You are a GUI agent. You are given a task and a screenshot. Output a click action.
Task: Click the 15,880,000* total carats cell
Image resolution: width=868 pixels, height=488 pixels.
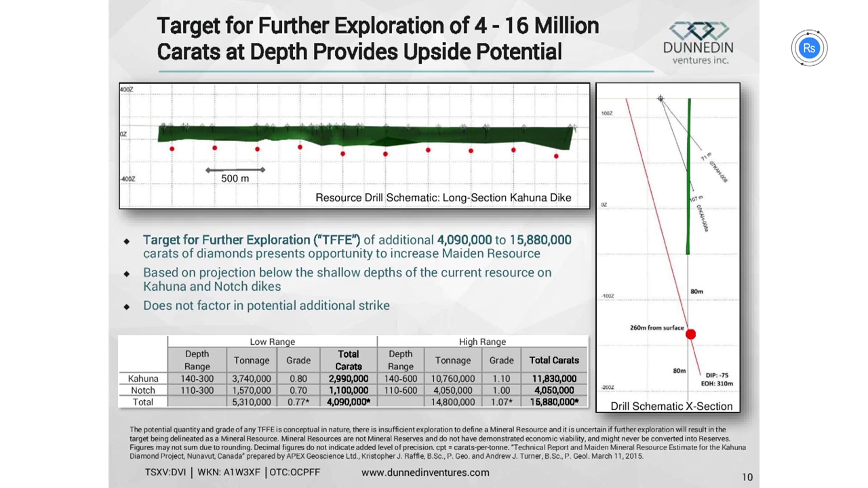(x=554, y=402)
